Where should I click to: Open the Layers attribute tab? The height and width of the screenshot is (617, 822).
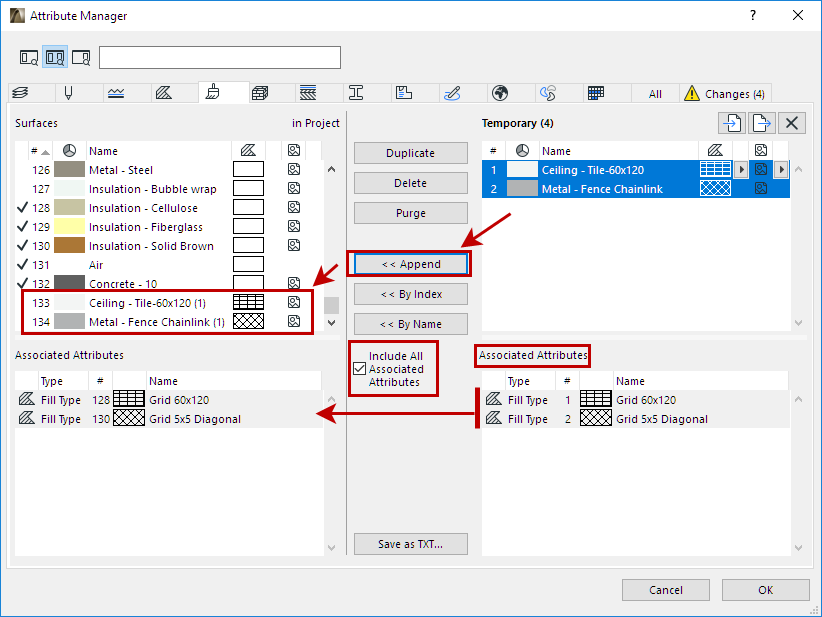point(20,93)
